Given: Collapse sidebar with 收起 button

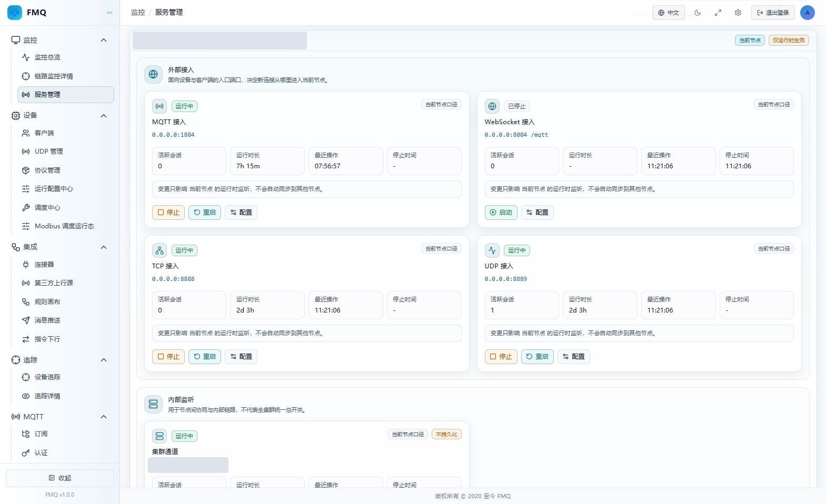Looking at the screenshot, I should (60, 478).
